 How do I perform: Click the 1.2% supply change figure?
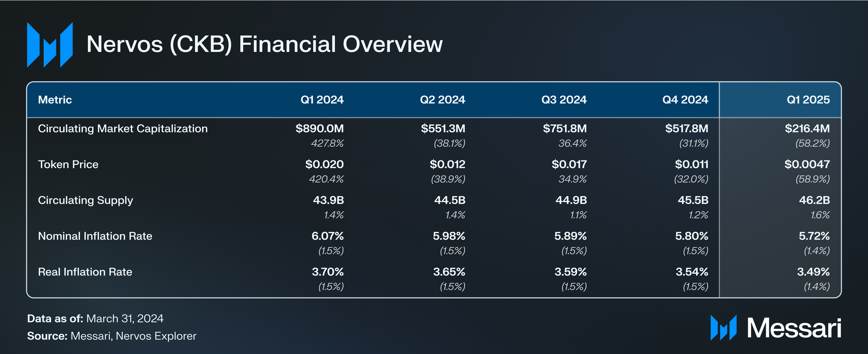tap(699, 215)
